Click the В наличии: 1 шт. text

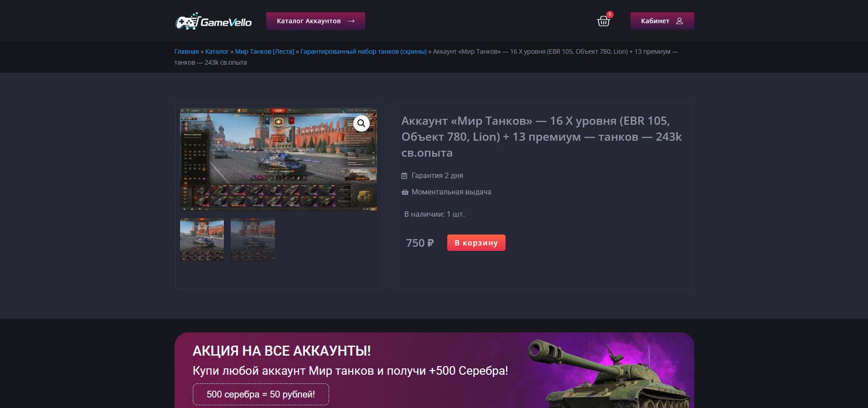(x=434, y=214)
